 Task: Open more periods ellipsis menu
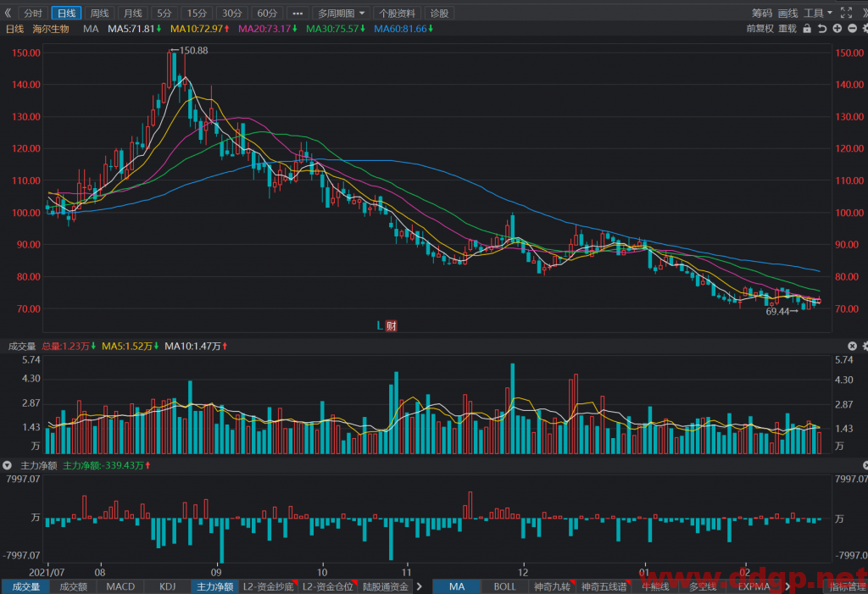[298, 13]
